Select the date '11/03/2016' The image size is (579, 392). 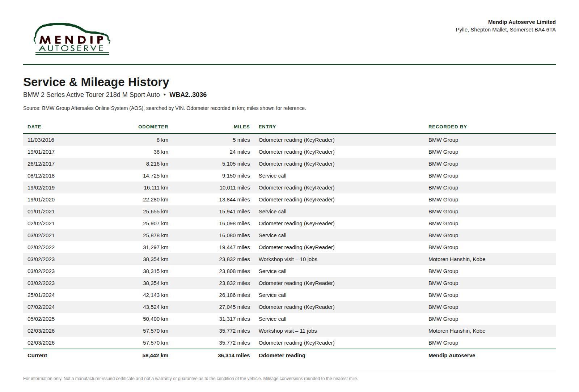[41, 140]
